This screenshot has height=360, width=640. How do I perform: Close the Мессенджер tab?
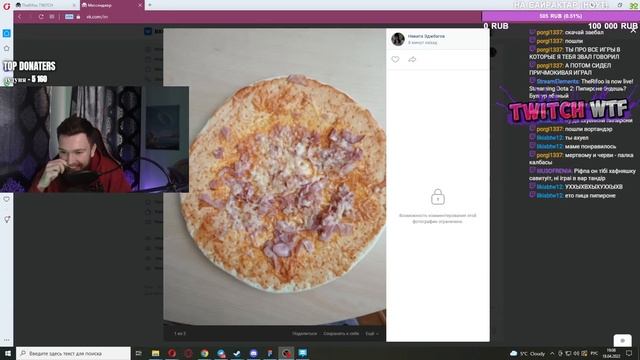click(x=140, y=5)
